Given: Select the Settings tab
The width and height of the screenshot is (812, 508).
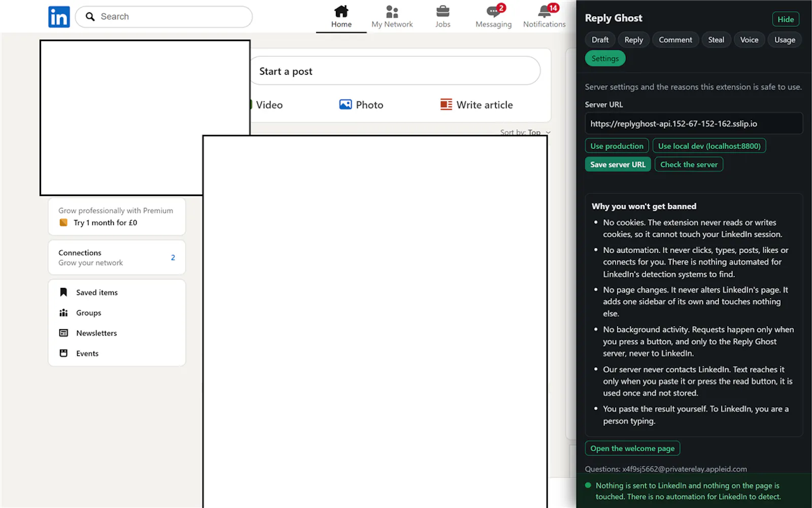Looking at the screenshot, I should pyautogui.click(x=605, y=58).
